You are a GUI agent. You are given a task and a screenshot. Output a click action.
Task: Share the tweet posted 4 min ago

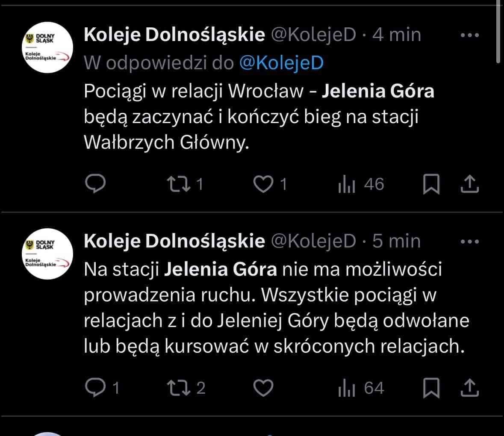[470, 184]
